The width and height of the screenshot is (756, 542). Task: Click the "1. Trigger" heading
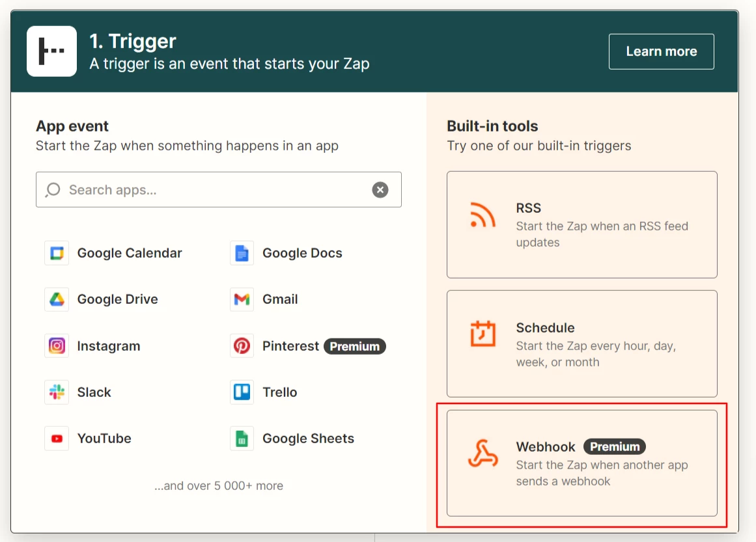tap(133, 41)
